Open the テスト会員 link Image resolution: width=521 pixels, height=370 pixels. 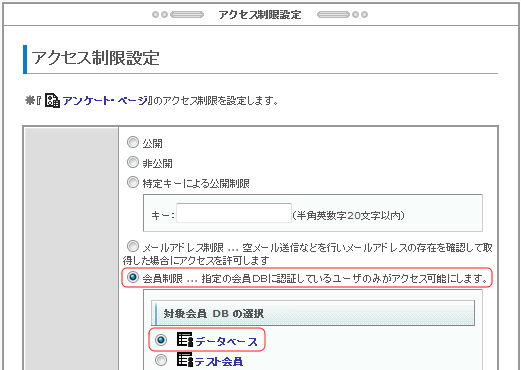pos(219,361)
